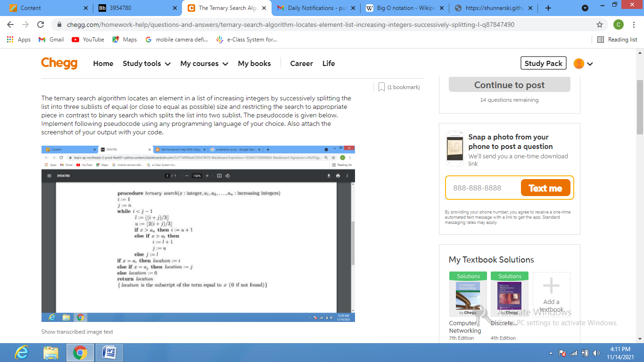Open Microsoft Word from the taskbar

109,352
